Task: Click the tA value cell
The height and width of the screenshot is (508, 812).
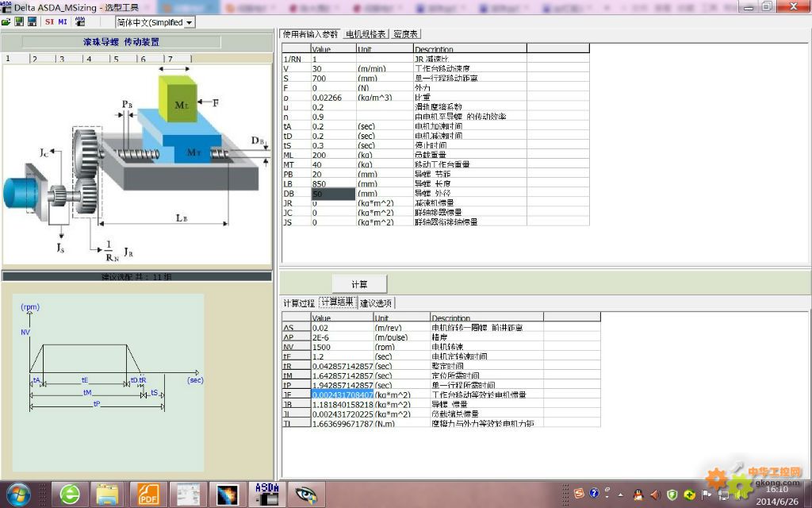Action: [334, 126]
